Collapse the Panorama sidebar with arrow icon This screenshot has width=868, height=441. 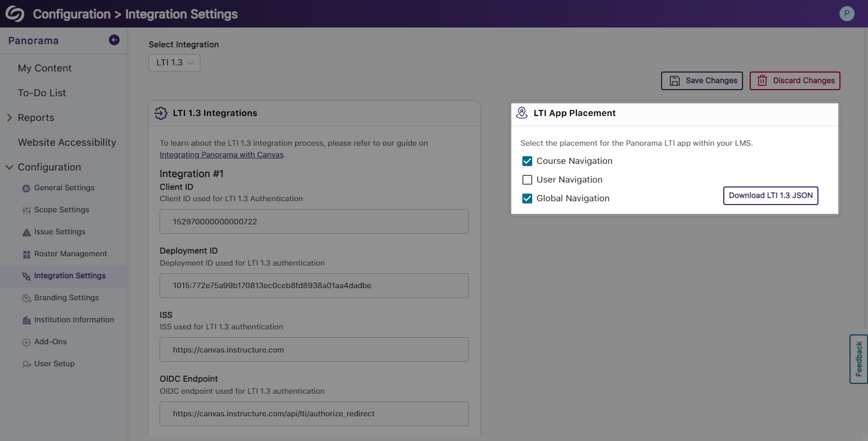[114, 40]
